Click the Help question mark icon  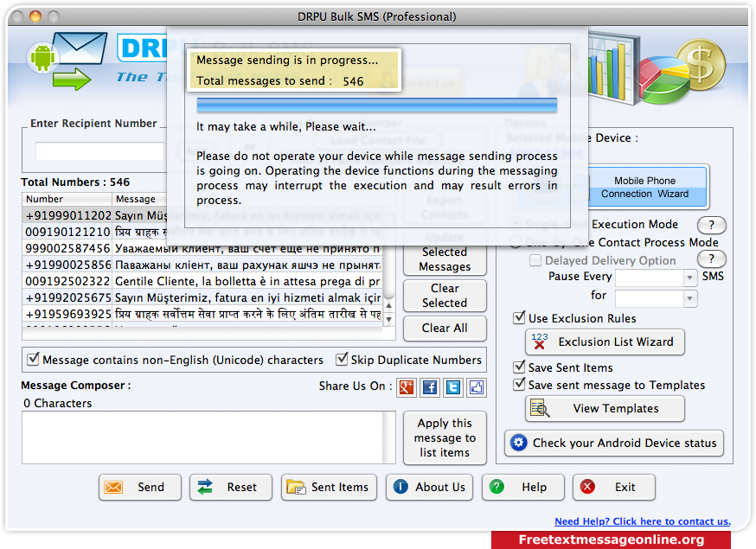(497, 487)
